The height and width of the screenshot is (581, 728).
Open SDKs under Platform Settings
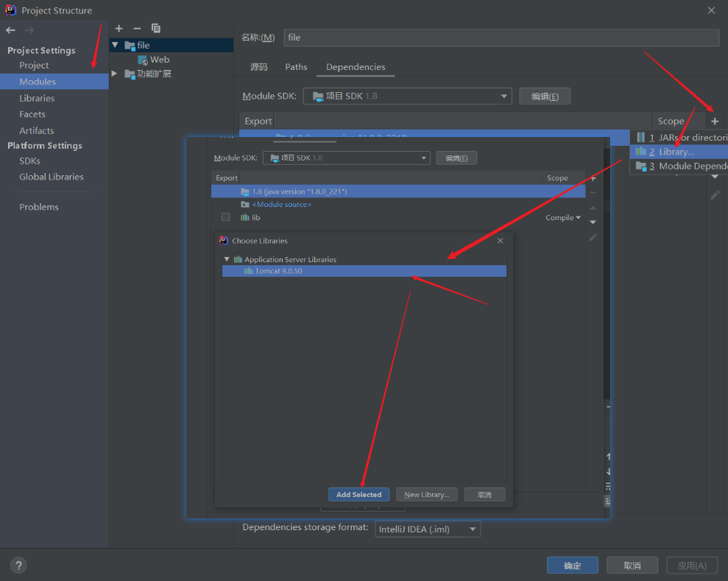pyautogui.click(x=29, y=161)
